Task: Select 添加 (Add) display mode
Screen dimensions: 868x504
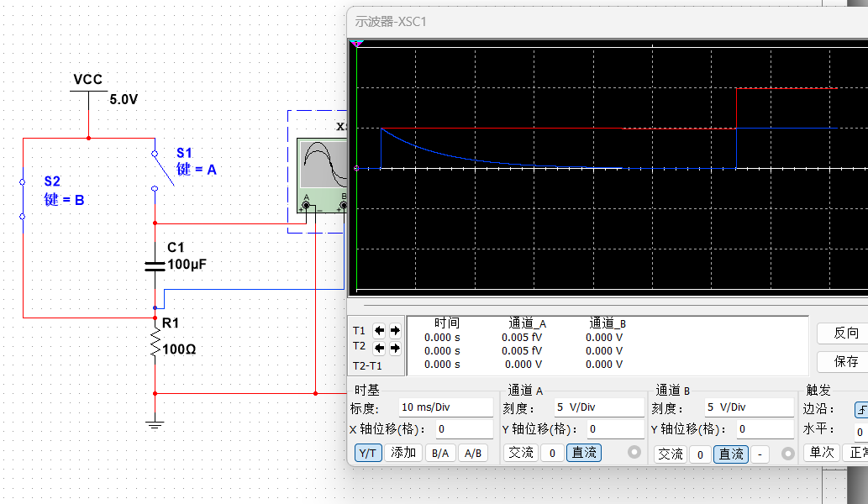Action: tap(403, 453)
